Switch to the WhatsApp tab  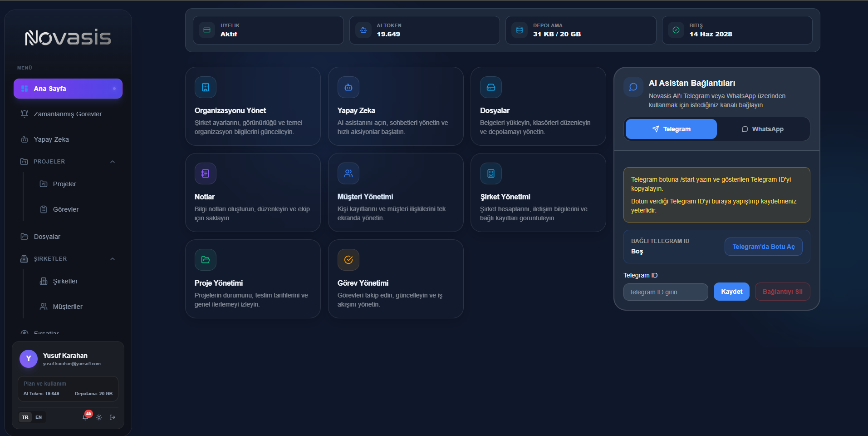click(763, 129)
